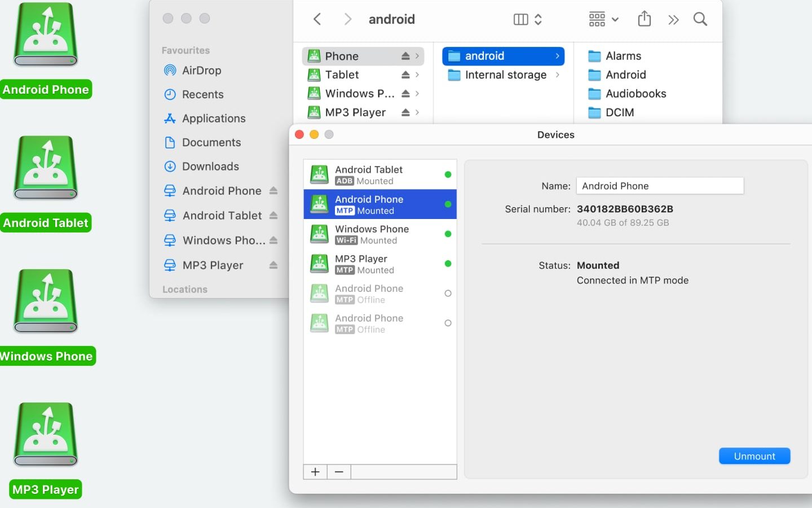The image size is (812, 508).
Task: Eject MP3 Player from Finder sidebar
Action: tap(273, 265)
